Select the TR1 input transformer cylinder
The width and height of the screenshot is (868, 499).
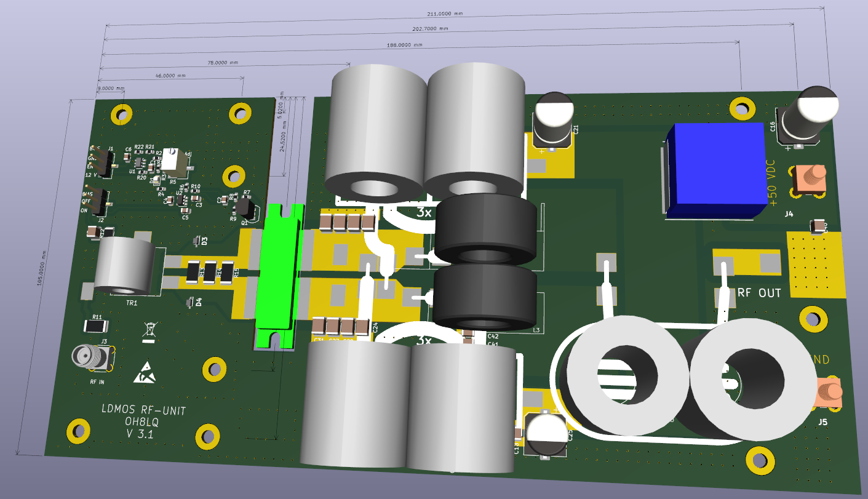point(125,266)
